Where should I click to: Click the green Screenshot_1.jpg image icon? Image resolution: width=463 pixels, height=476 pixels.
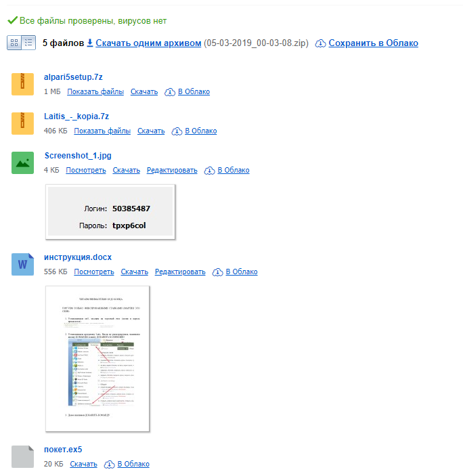[22, 163]
